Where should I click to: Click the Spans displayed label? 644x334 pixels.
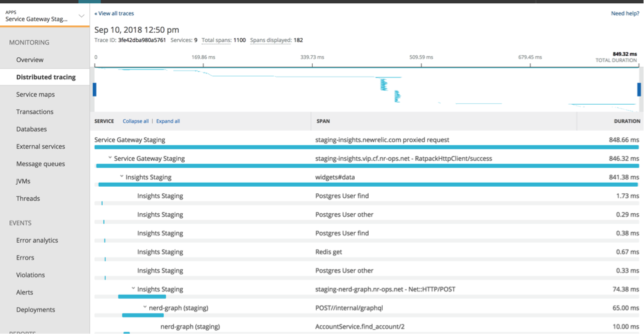[271, 40]
